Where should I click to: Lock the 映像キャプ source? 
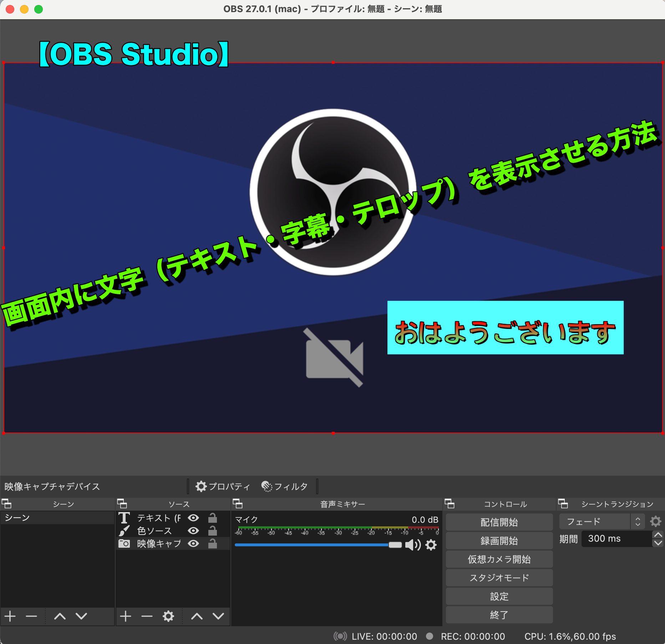coord(213,543)
